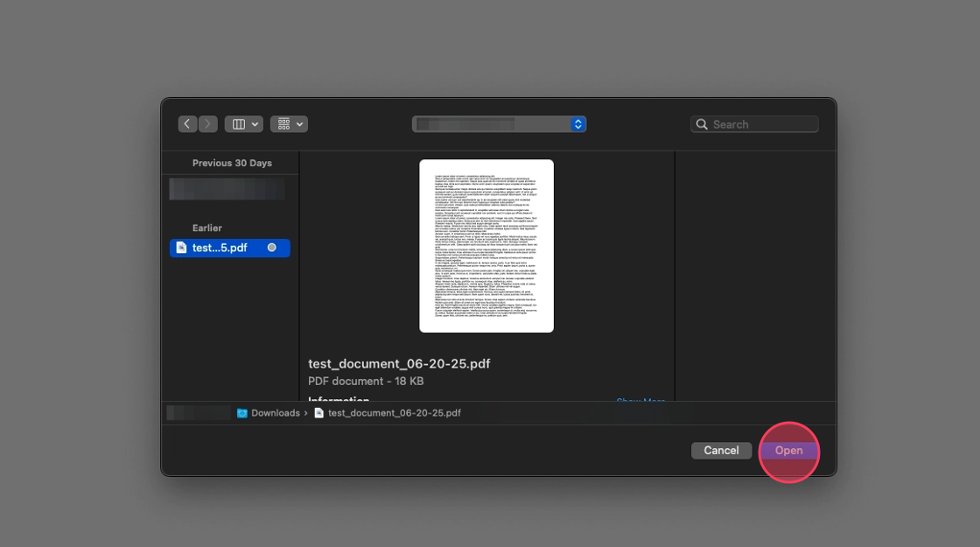Viewport: 980px width, 547px height.
Task: Click the file name test_document_06-20-25.pdf in preview
Action: [399, 364]
